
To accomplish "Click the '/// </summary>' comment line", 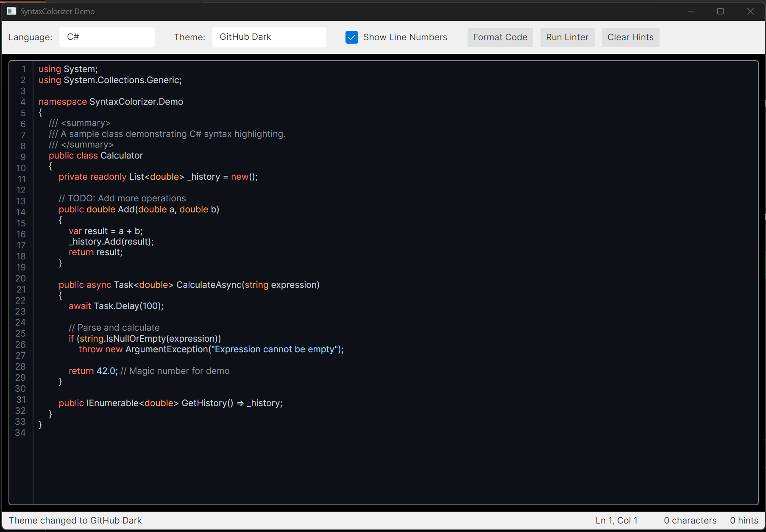I will [81, 145].
